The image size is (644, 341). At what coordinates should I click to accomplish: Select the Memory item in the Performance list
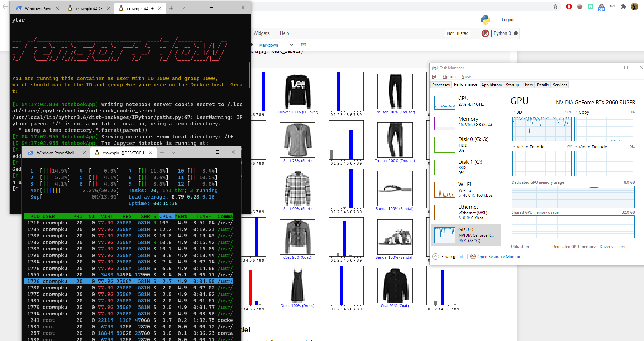(x=466, y=122)
